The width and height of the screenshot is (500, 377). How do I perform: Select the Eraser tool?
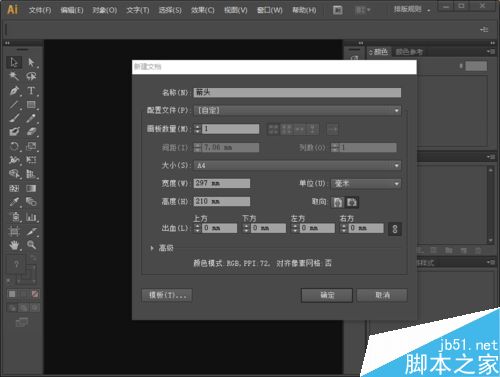pyautogui.click(x=31, y=132)
